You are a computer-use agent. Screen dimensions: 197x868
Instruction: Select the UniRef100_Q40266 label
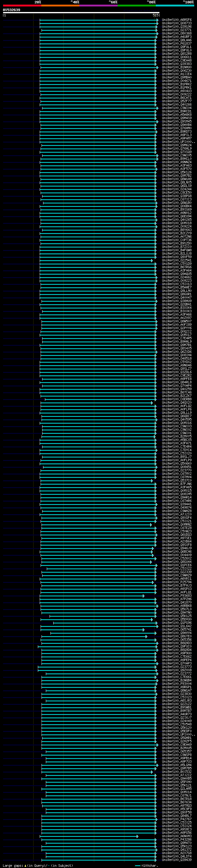(x=176, y=104)
